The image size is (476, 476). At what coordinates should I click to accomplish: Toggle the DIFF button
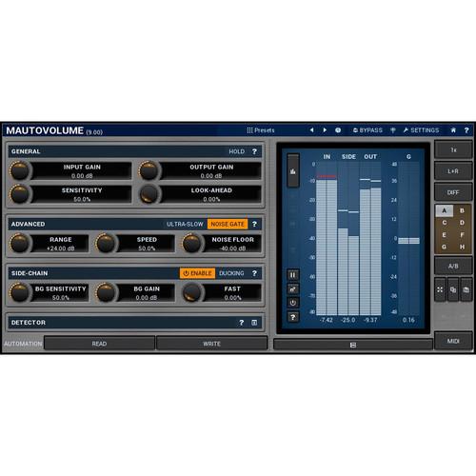(453, 192)
